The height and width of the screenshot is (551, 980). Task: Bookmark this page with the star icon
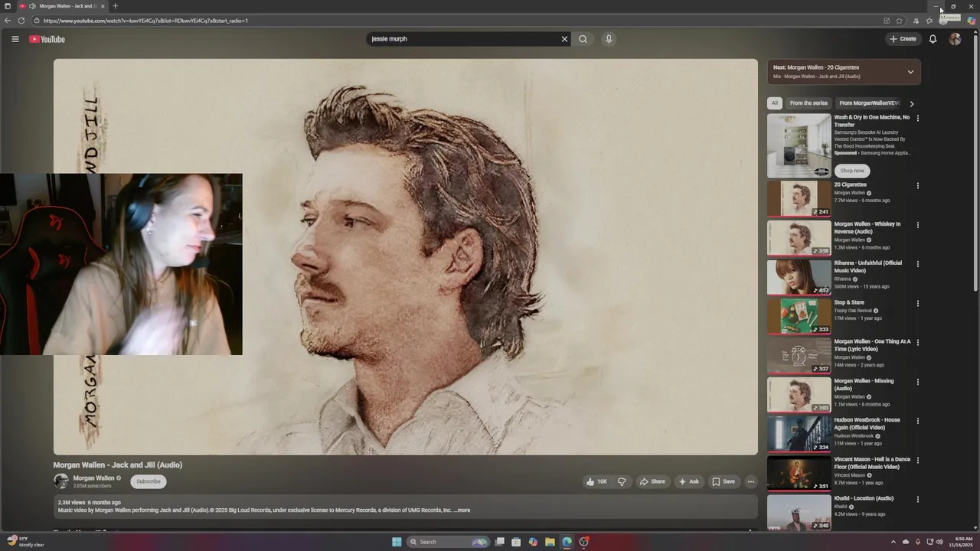[900, 21]
